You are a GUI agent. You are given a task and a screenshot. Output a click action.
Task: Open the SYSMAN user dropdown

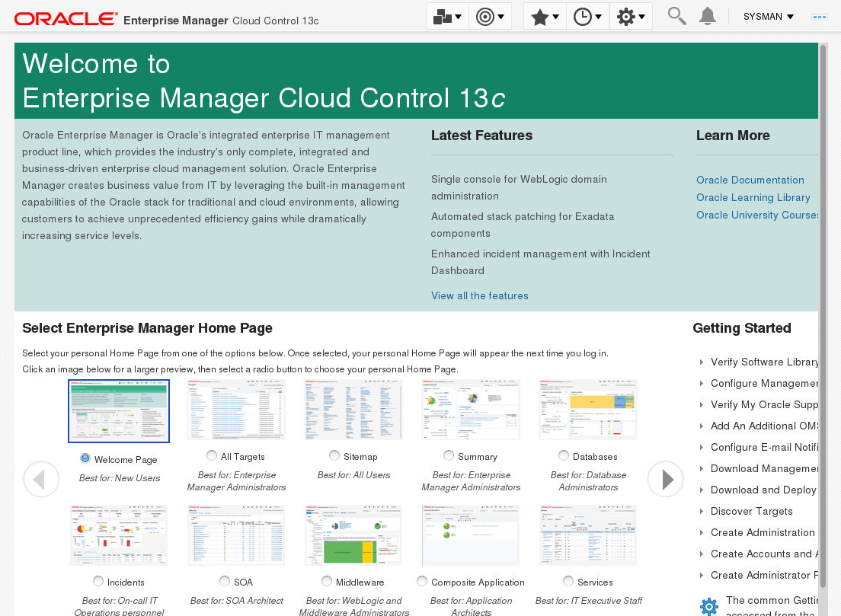click(768, 17)
